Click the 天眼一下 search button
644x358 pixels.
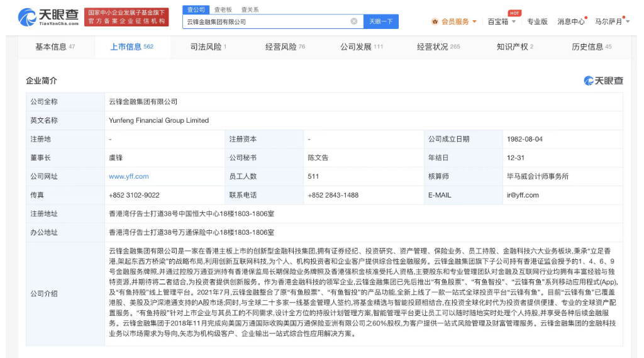380,21
